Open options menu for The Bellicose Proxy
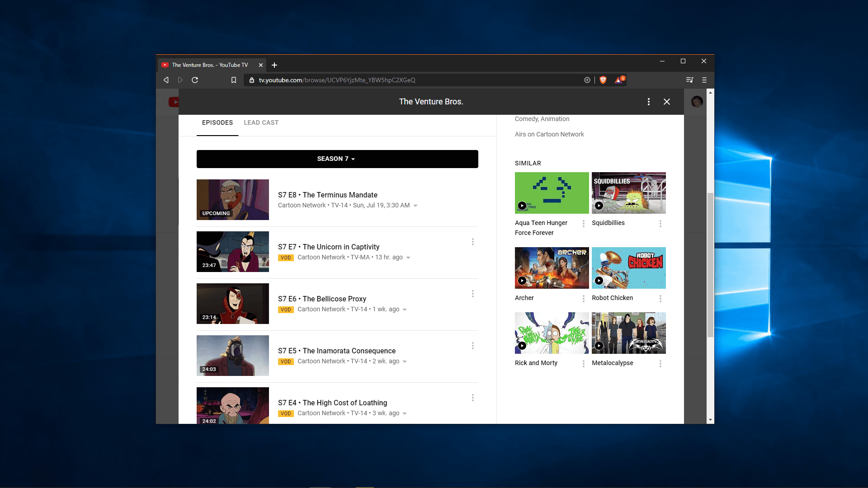This screenshot has height=488, width=868. pyautogui.click(x=473, y=294)
